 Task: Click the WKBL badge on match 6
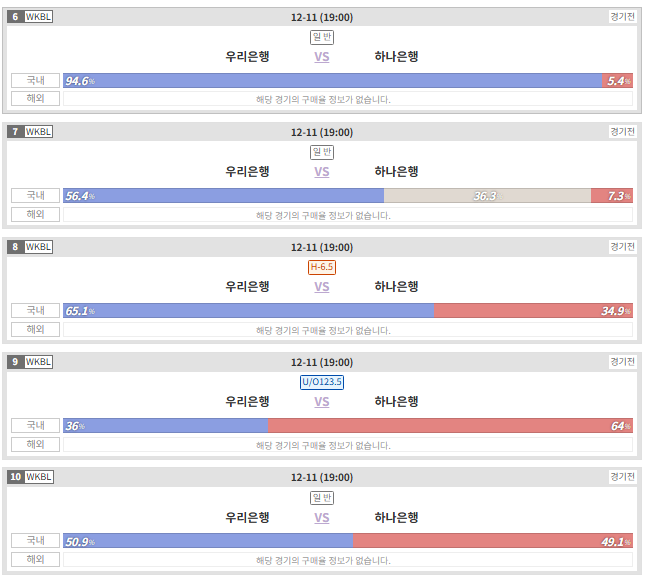tap(38, 17)
